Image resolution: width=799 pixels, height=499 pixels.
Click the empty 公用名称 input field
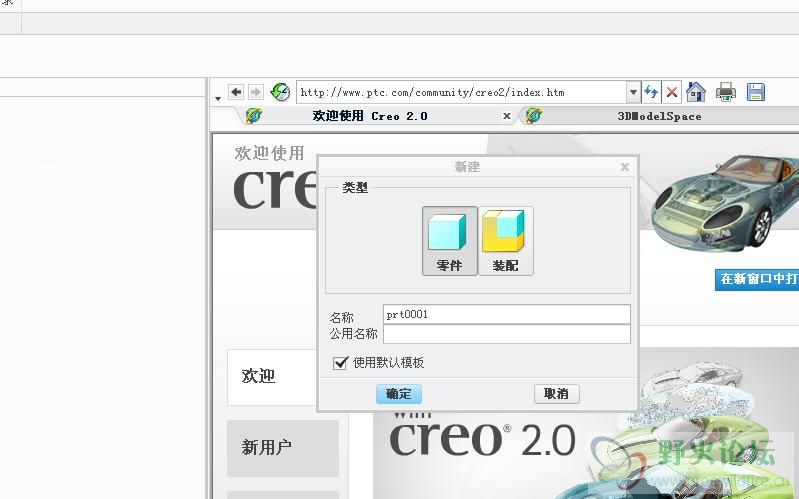coord(507,334)
